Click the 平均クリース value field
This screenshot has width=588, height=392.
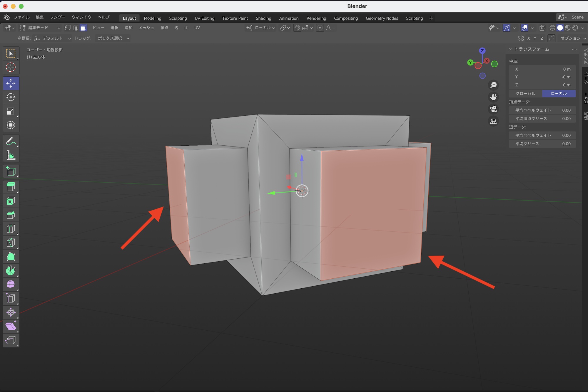(x=542, y=144)
